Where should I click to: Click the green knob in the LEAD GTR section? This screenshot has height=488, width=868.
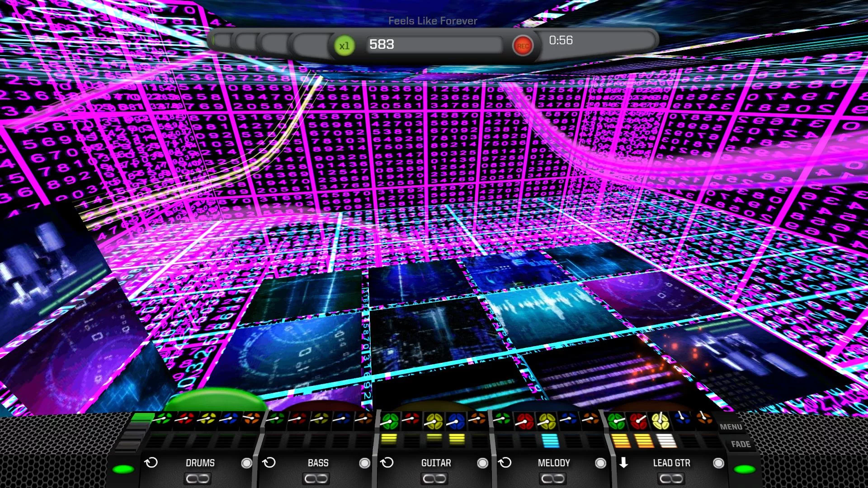616,422
